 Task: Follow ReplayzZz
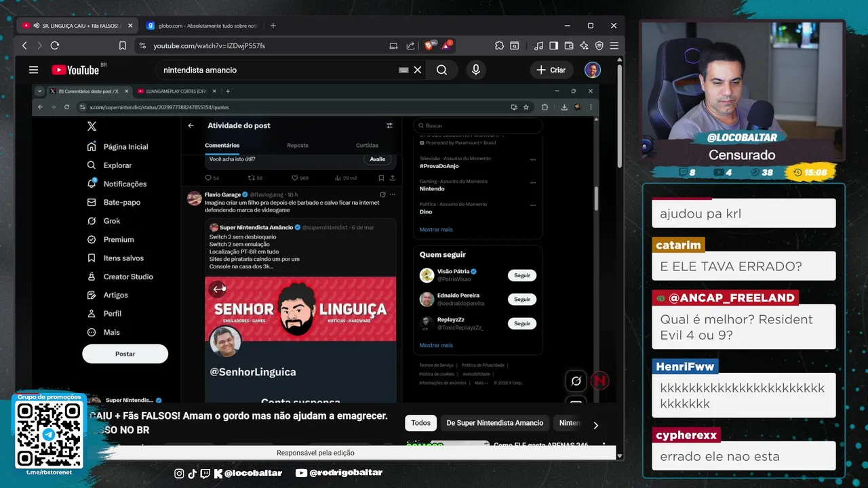coord(522,323)
